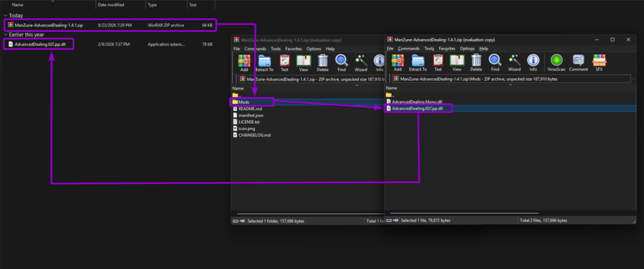Viewport: 644px width, 269px height.
Task: Click the Test icon in the front WinRAR window
Action: (438, 60)
